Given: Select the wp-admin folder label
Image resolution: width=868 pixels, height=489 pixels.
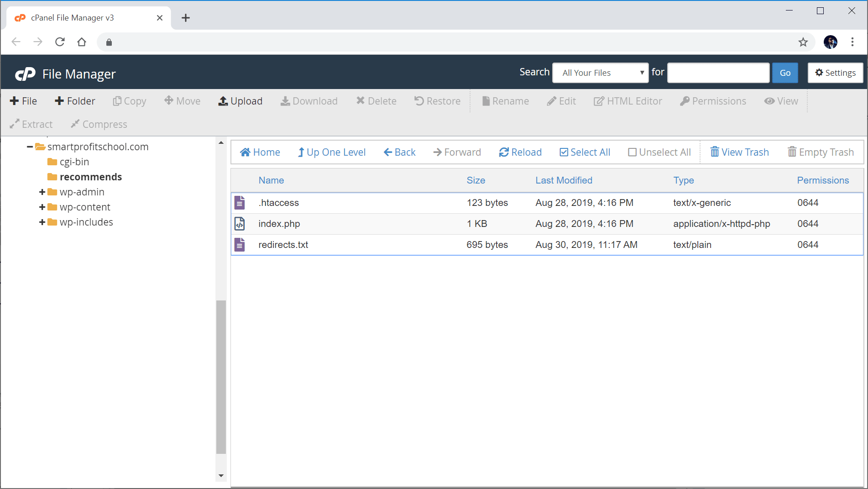Looking at the screenshot, I should (82, 192).
